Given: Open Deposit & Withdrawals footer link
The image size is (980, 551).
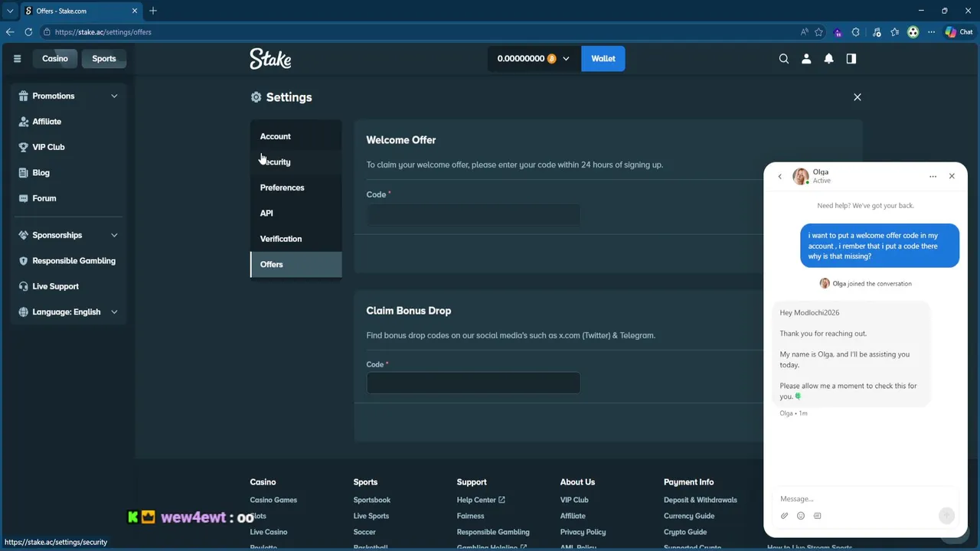Looking at the screenshot, I should [x=701, y=500].
